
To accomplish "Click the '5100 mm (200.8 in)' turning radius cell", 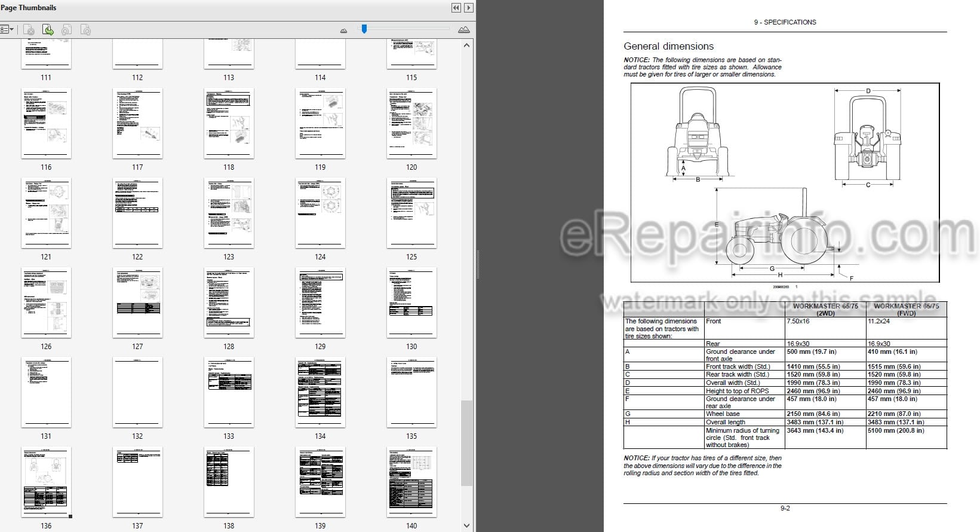I will tap(906, 438).
